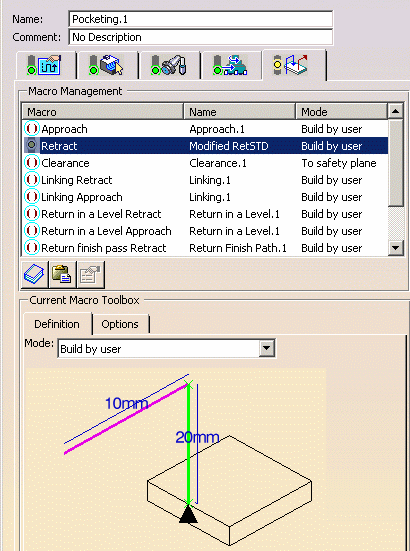Viewport: 410px width, 551px height.
Task: Click the macro list scroll down arrow
Action: 396,248
